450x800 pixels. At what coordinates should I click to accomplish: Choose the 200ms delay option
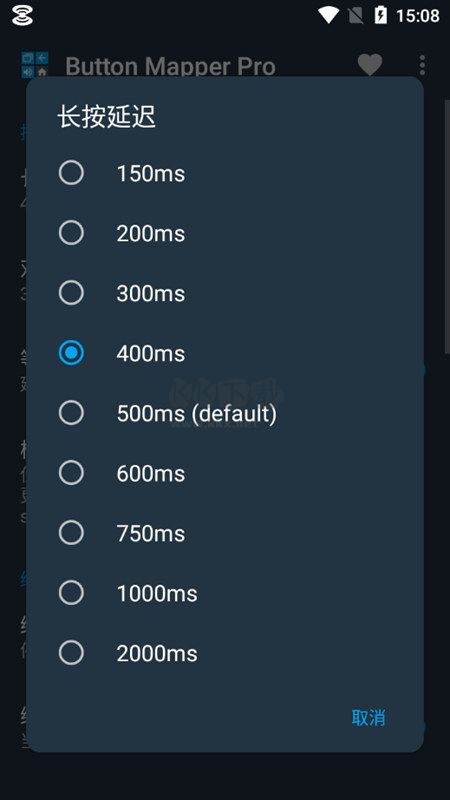(x=71, y=233)
